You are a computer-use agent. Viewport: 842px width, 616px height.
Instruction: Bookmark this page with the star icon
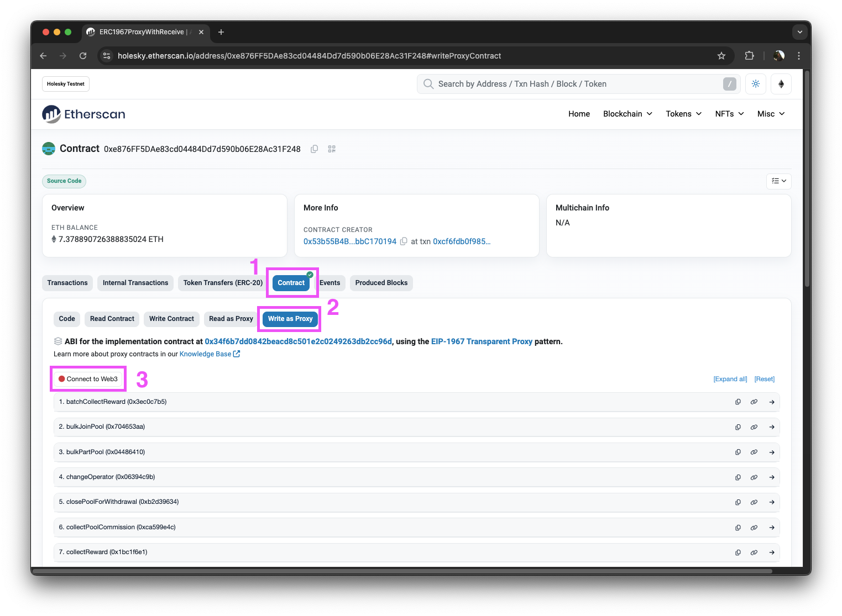(721, 56)
